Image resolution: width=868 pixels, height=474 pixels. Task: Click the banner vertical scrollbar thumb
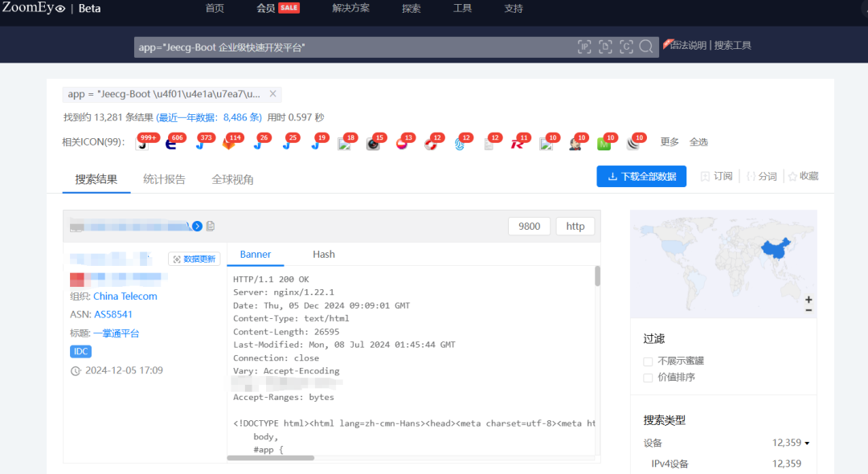point(597,276)
